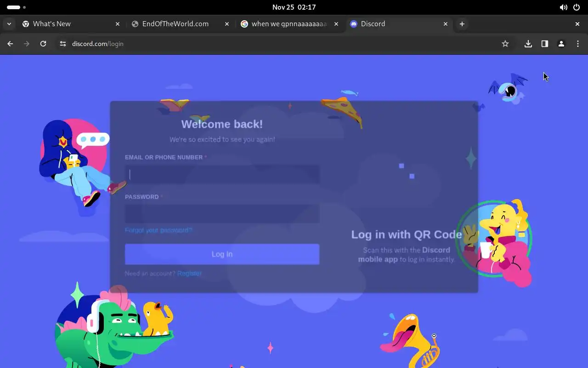
Task: Click the 'We're so excited to see you again!' text
Action: (222, 139)
